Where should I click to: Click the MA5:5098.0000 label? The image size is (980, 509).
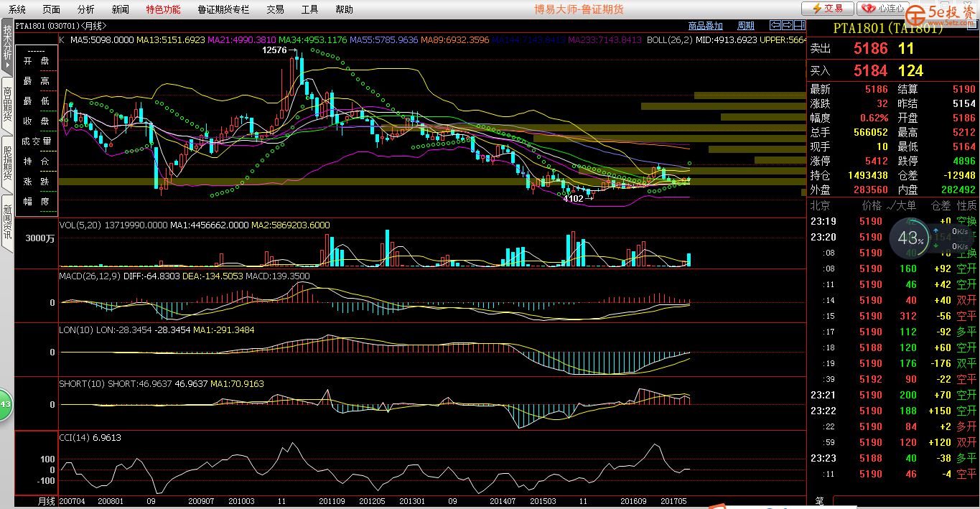coord(103,40)
